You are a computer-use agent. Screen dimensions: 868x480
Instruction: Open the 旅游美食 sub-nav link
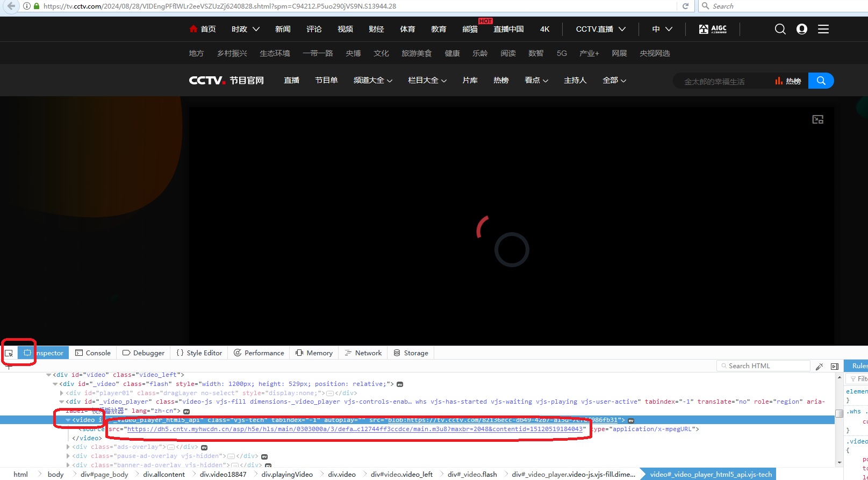pos(417,53)
